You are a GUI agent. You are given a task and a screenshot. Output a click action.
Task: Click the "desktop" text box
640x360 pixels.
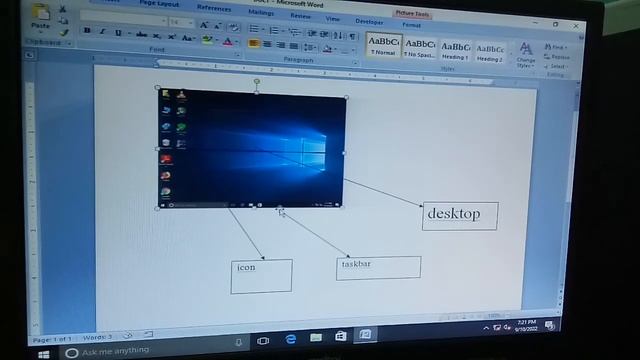460,216
